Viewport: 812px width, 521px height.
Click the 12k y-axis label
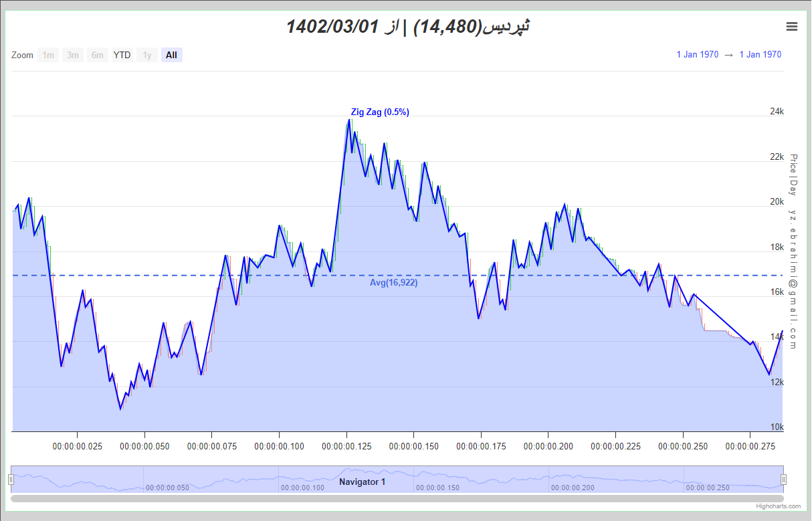point(777,383)
